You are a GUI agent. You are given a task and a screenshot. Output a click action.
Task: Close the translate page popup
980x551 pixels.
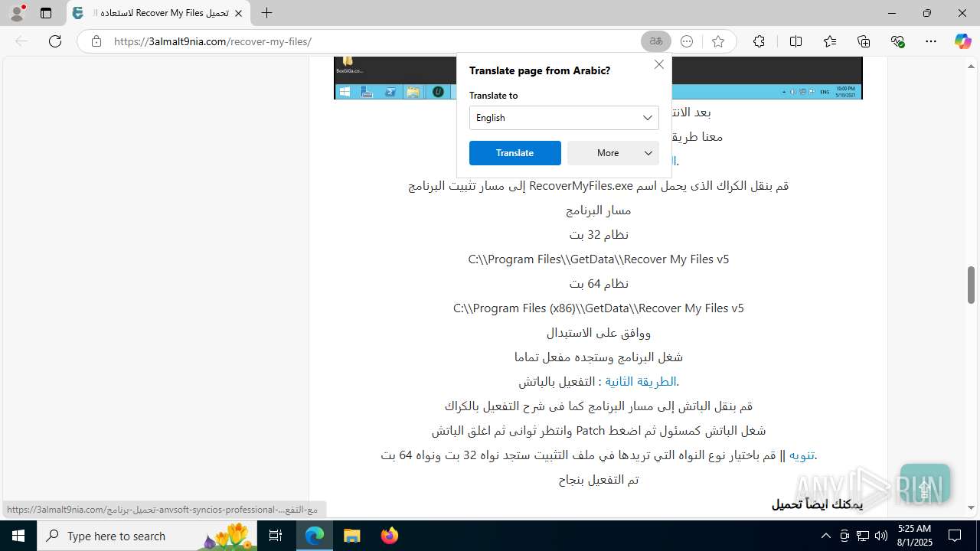(x=659, y=64)
